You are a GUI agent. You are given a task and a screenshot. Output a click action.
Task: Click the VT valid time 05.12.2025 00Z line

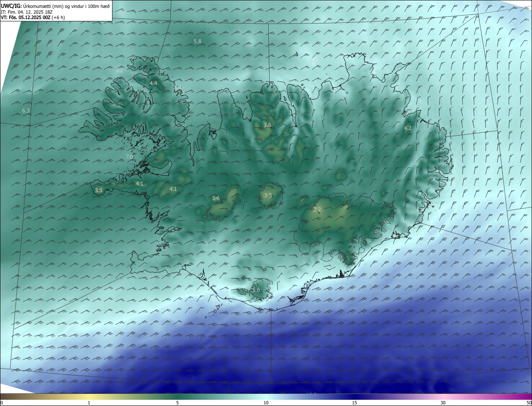(32, 17)
